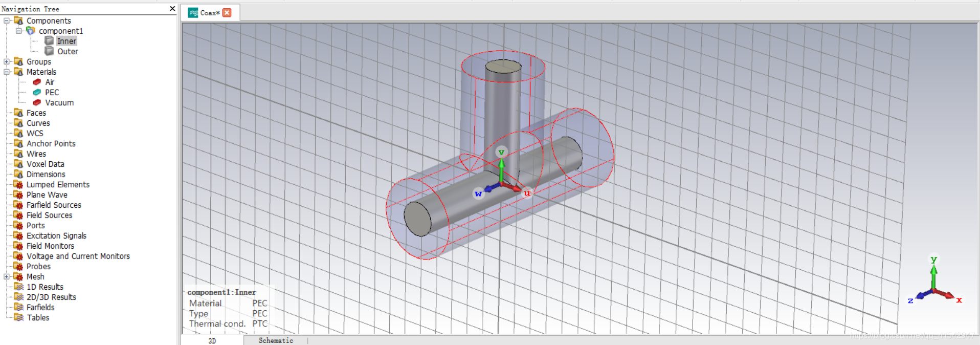Image resolution: width=980 pixels, height=345 pixels.
Task: Click the teal PEC material icon
Action: click(37, 92)
